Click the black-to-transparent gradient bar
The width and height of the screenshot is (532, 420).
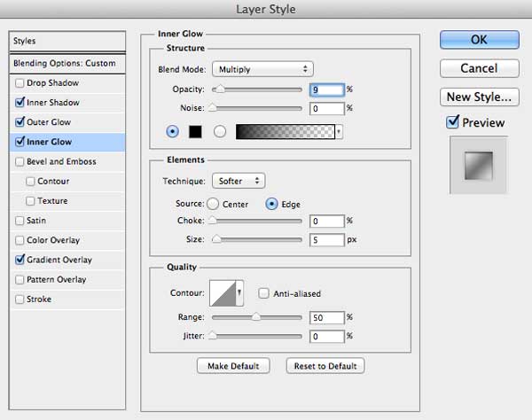286,131
